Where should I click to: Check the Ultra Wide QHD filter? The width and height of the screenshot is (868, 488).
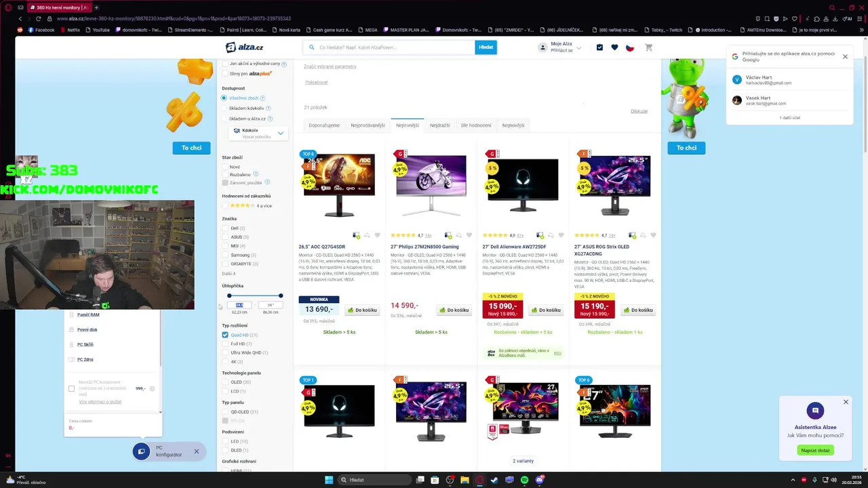coord(225,352)
